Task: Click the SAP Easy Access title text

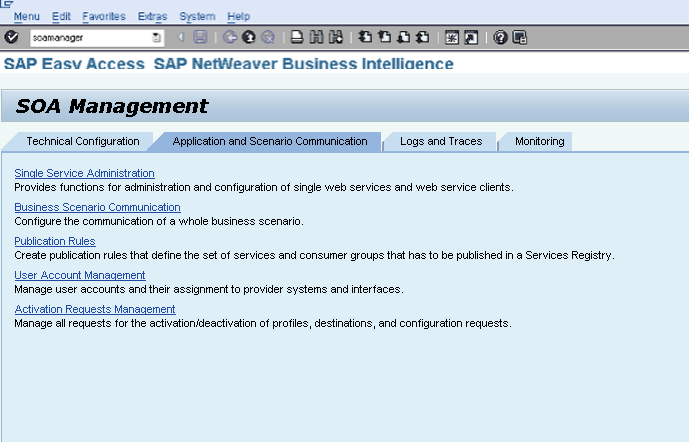Action: pos(74,64)
